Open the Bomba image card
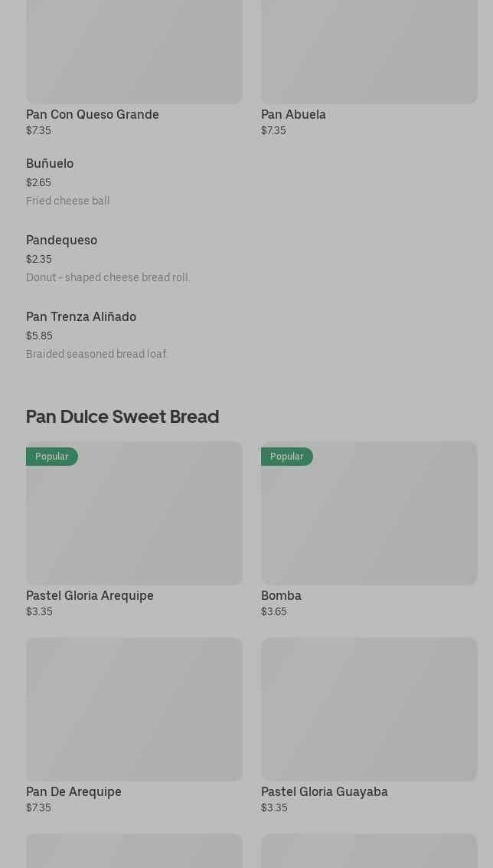The height and width of the screenshot is (868, 493). pos(369,521)
